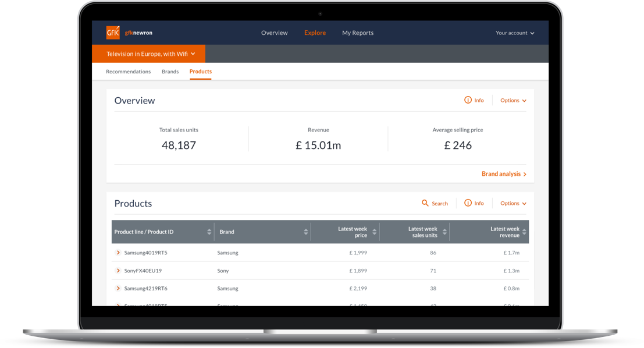
Task: Click the £ 1,899 price cell
Action: point(358,271)
